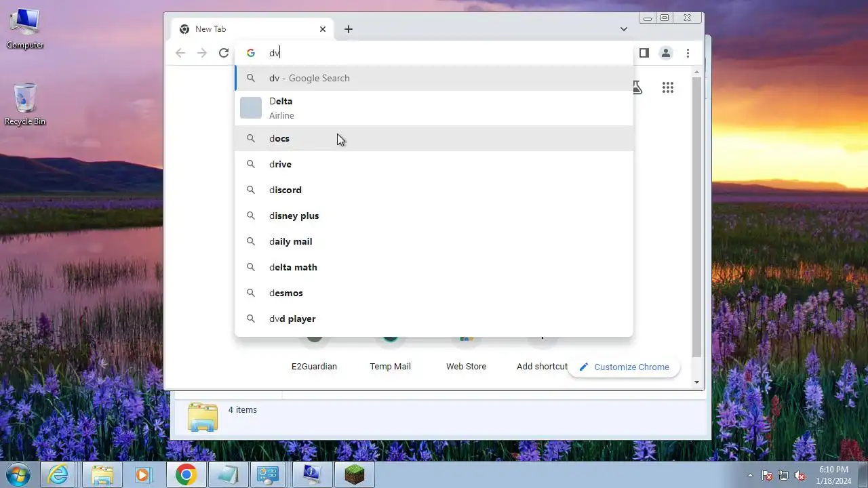The width and height of the screenshot is (868, 488).
Task: Click '4 items' text in Explorer window
Action: coord(243,410)
